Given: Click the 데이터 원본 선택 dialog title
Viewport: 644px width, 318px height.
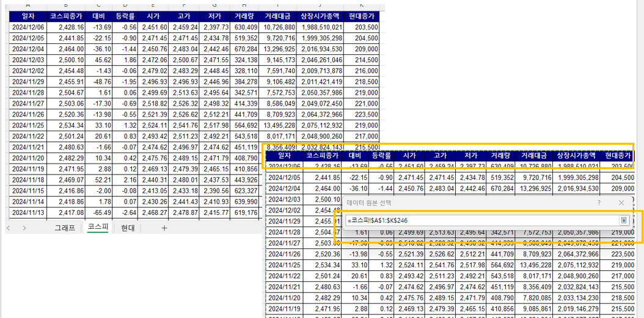Looking at the screenshot, I should (x=369, y=203).
